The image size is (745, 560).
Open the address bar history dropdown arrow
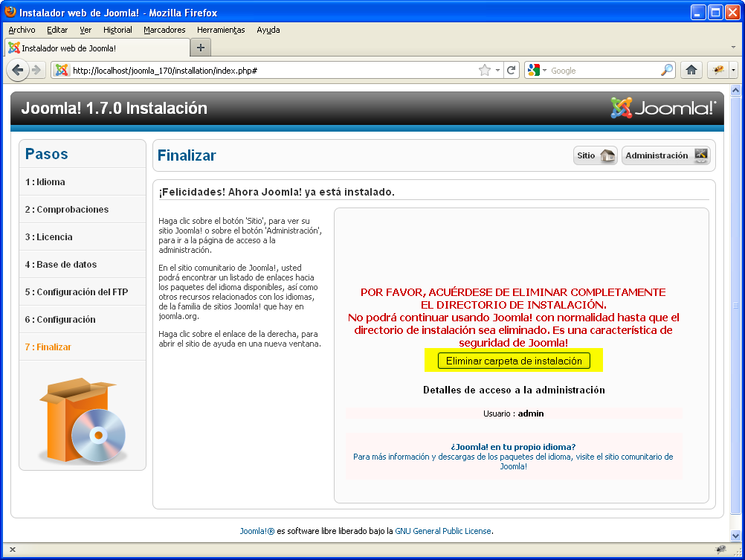(497, 71)
